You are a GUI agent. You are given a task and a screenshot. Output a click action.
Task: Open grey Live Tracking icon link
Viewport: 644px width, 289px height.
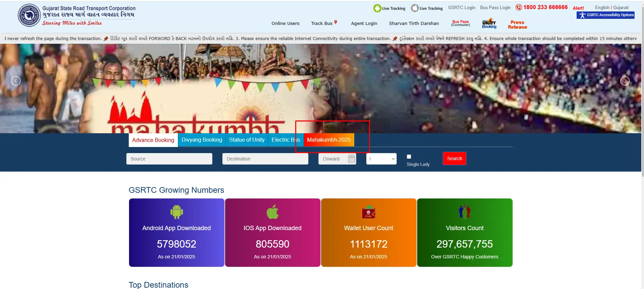427,8
